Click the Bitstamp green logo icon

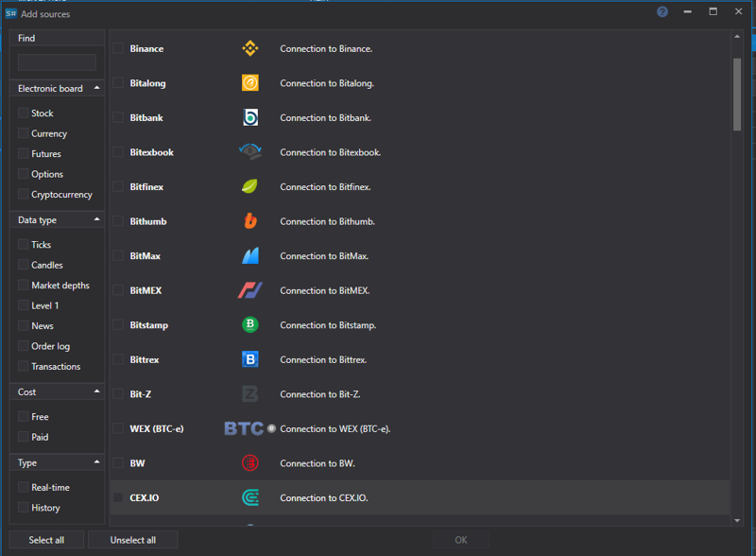(x=249, y=324)
